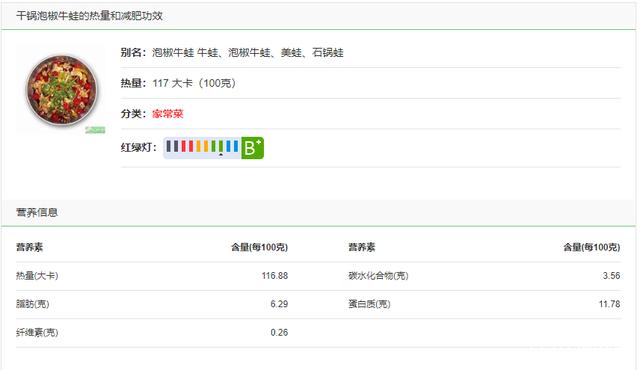This screenshot has width=640, height=370.
Task: Click the value 116.88
Action: 275,276
